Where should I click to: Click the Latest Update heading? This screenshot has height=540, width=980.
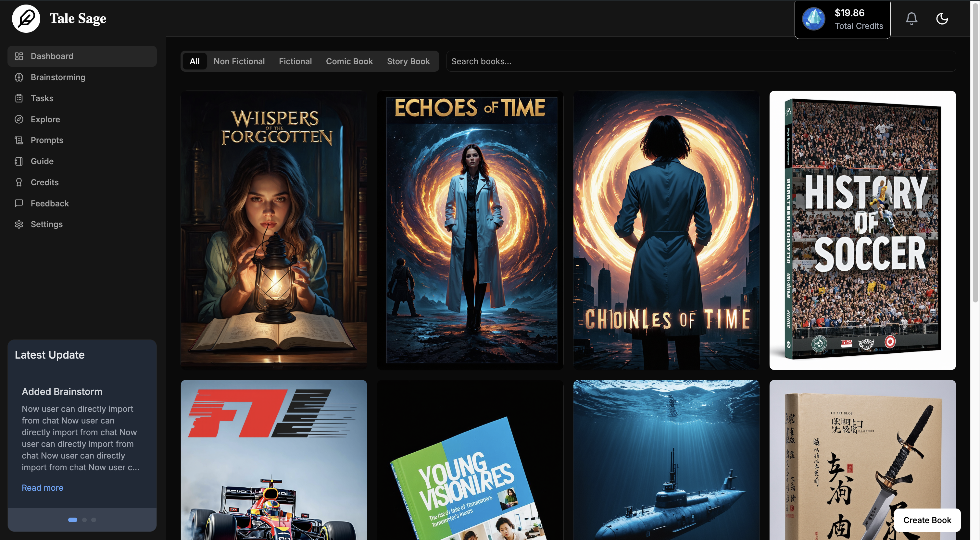[49, 355]
